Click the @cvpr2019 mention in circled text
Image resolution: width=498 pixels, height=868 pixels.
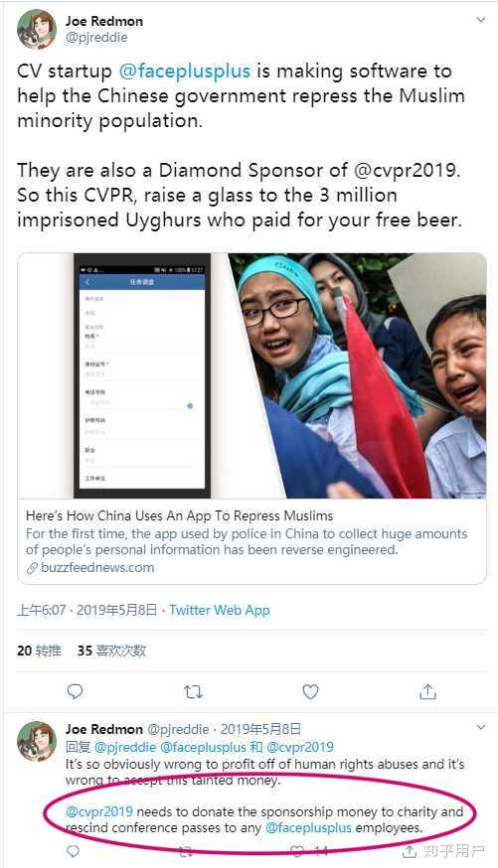point(99,811)
